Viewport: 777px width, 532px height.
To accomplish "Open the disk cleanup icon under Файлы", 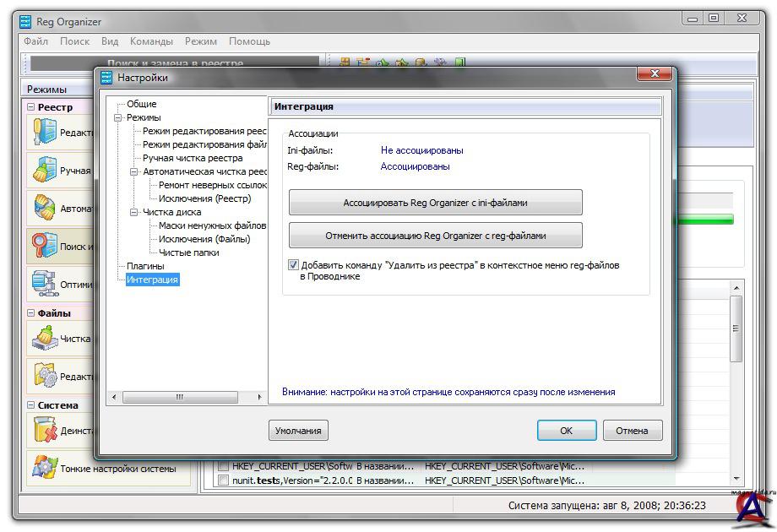I will (x=45, y=339).
